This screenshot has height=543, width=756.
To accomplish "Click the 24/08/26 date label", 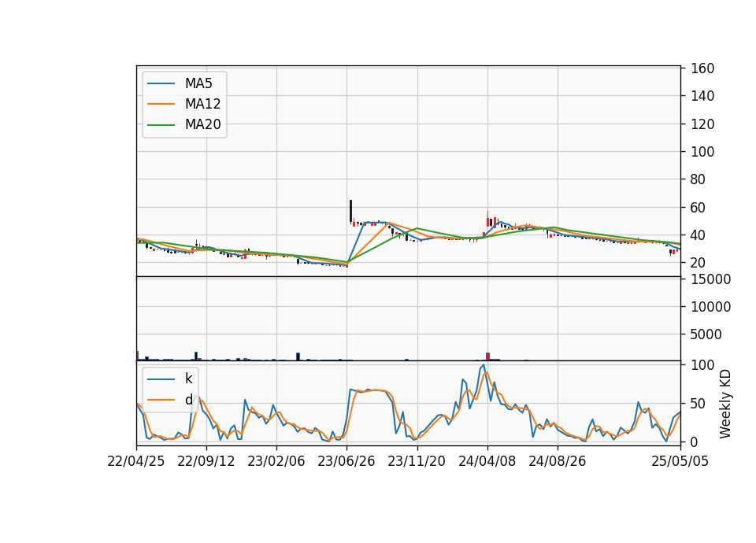I will [x=558, y=462].
